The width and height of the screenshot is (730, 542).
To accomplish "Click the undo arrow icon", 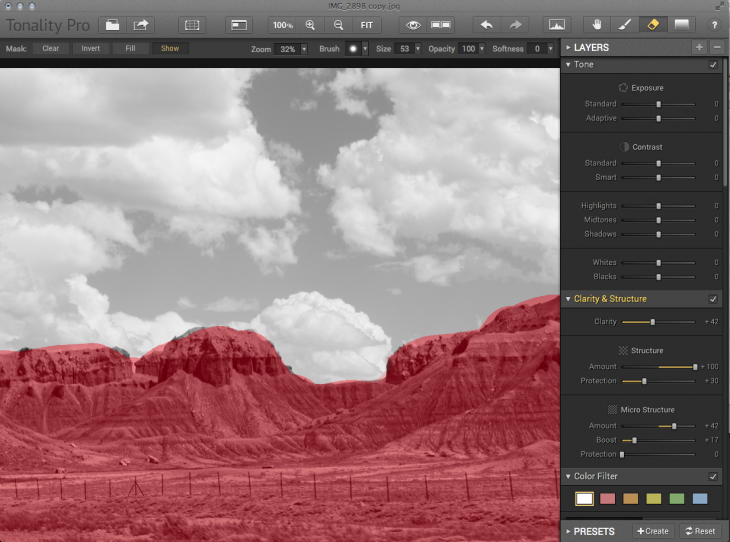I will [486, 24].
